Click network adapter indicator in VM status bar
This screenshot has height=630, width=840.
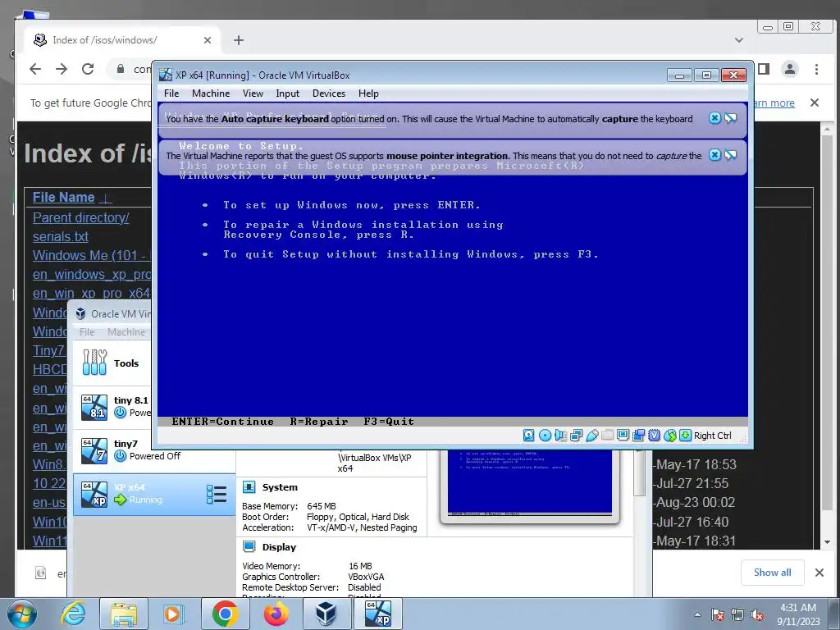(577, 436)
